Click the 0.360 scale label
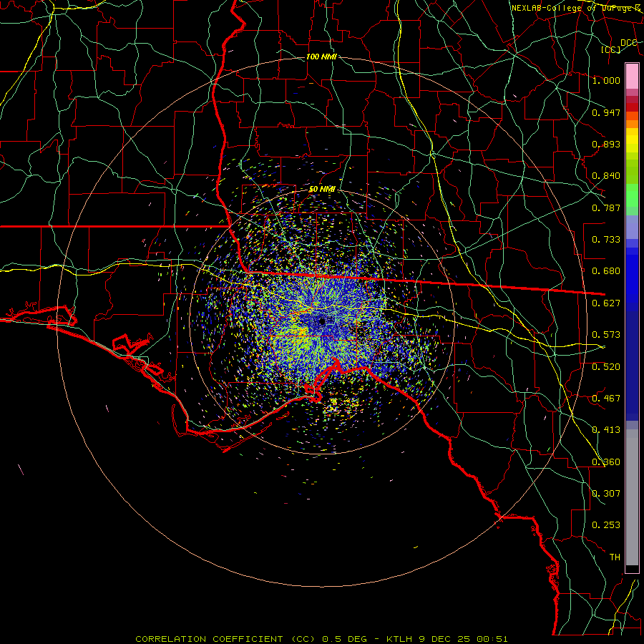Viewport: 644px width, 644px height. click(x=606, y=462)
